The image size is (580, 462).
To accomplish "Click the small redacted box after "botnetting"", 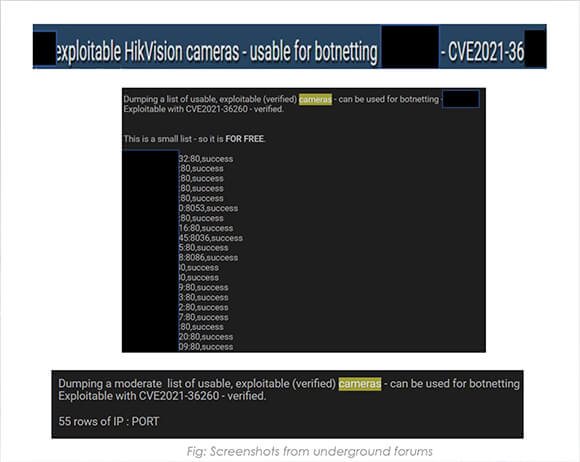I will 461,99.
